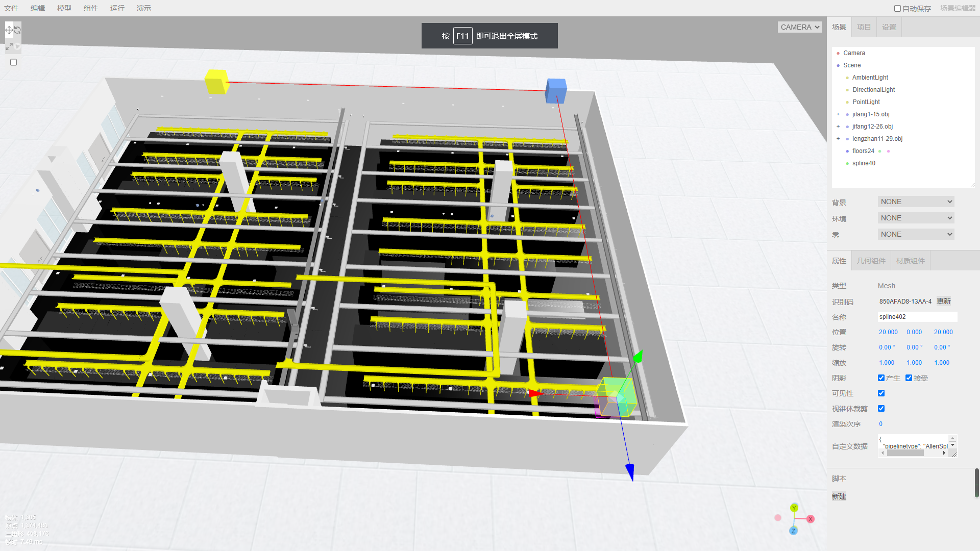Select the translate (move) gizmo tool
The image size is (980, 551).
tap(9, 30)
